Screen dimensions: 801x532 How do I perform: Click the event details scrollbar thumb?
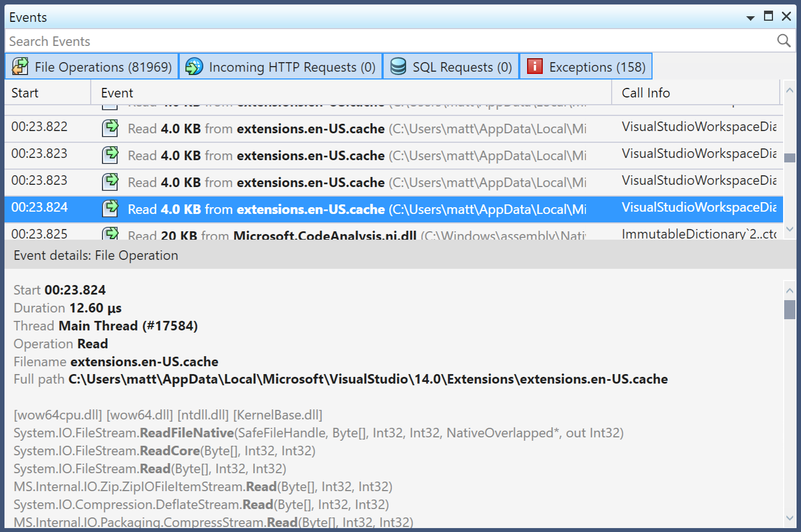coord(790,310)
